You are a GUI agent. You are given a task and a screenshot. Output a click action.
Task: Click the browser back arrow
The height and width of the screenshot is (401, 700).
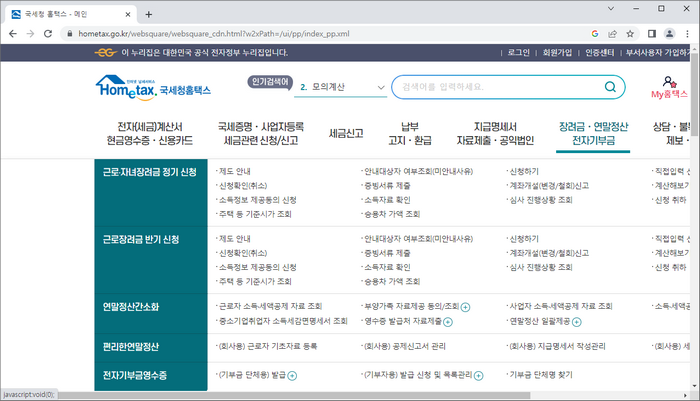click(13, 34)
